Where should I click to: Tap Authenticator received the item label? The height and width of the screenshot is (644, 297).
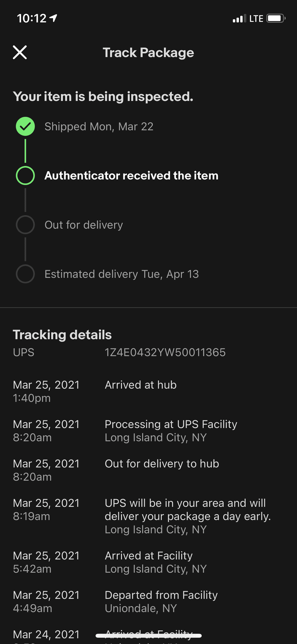(131, 176)
